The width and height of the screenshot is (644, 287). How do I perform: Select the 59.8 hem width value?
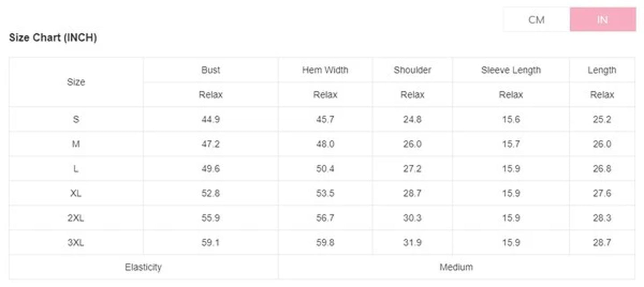[325, 243]
